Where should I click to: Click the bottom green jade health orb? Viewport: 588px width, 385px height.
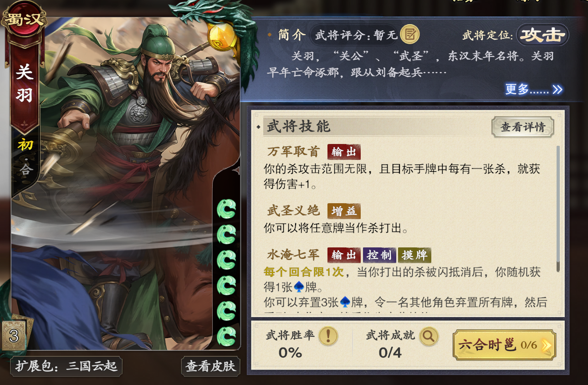tap(226, 336)
